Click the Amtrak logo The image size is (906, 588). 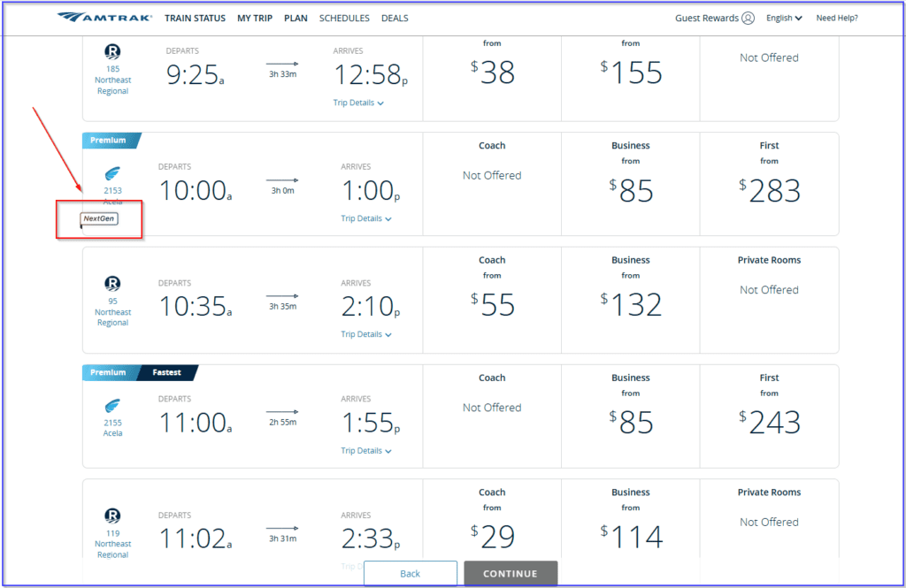coord(104,18)
